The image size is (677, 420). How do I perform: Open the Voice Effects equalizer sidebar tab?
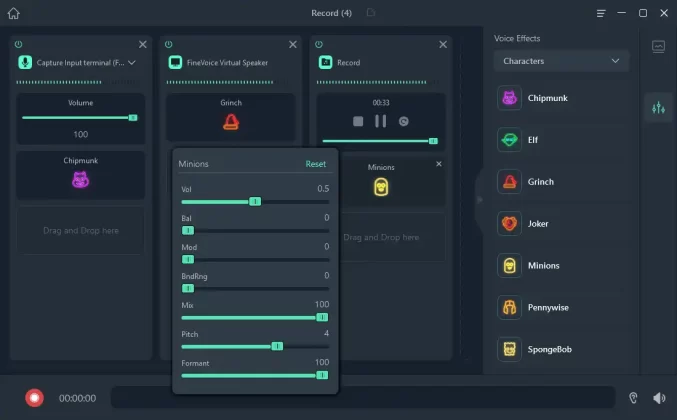point(658,107)
